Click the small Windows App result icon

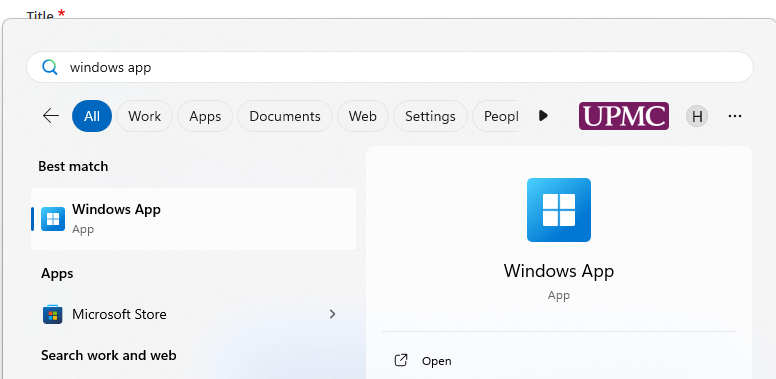(x=53, y=219)
